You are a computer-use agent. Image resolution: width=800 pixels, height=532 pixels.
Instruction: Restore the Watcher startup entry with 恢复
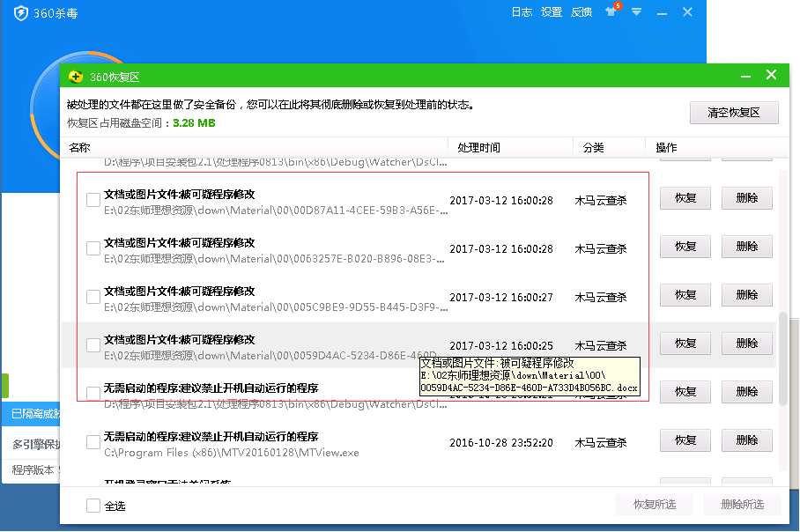(x=685, y=392)
